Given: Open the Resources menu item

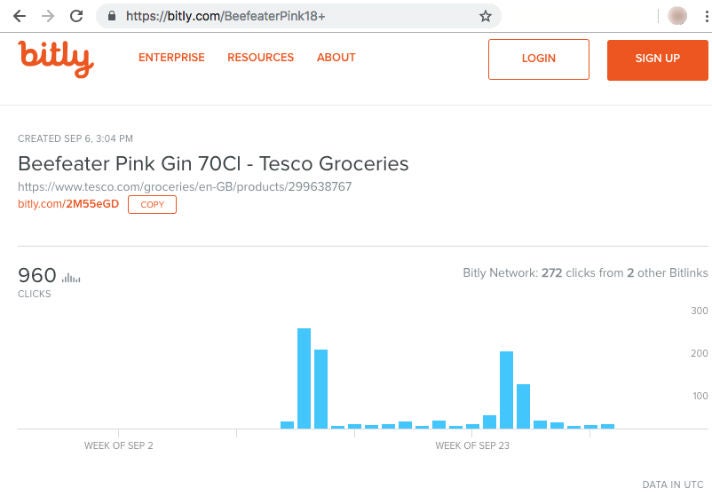Looking at the screenshot, I should [260, 58].
